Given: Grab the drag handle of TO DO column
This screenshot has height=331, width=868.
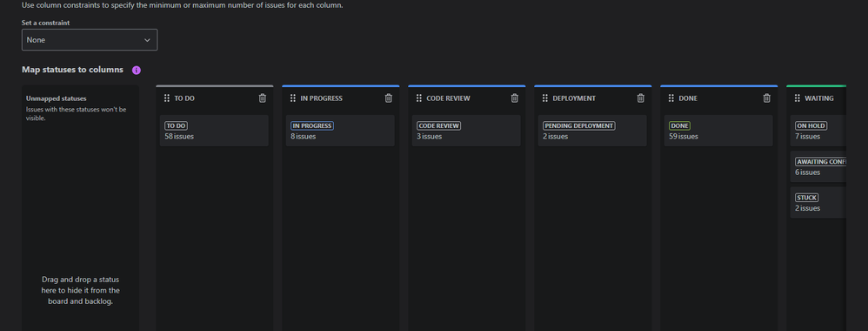Looking at the screenshot, I should click(x=167, y=98).
